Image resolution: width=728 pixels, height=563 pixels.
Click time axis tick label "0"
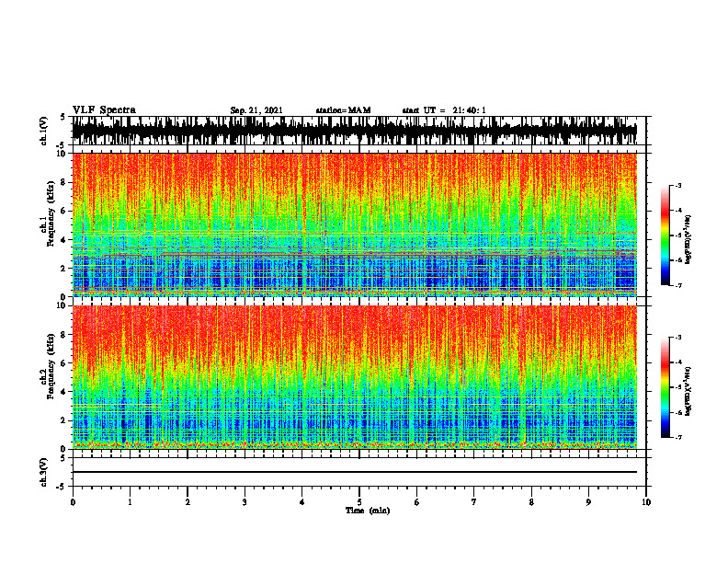(x=73, y=502)
